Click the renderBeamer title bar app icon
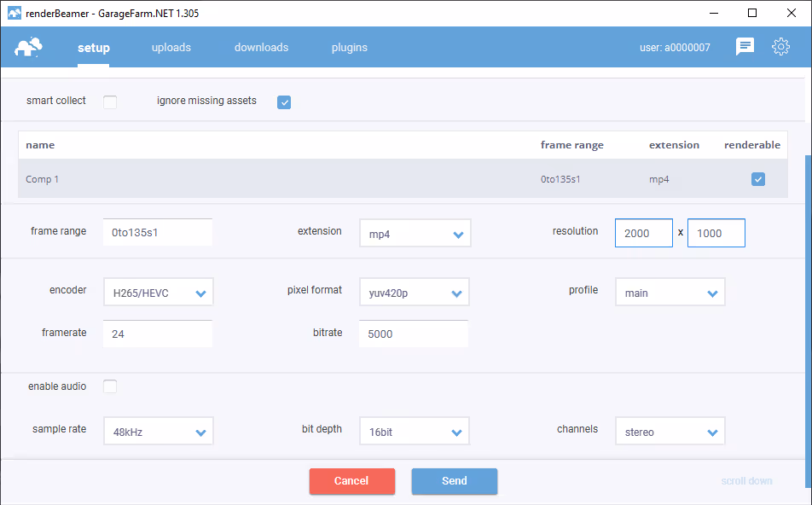This screenshot has width=812, height=505. pyautogui.click(x=14, y=13)
